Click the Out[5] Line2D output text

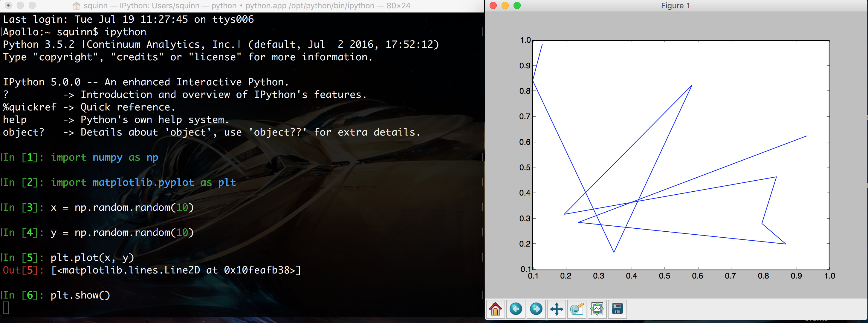[x=176, y=270]
